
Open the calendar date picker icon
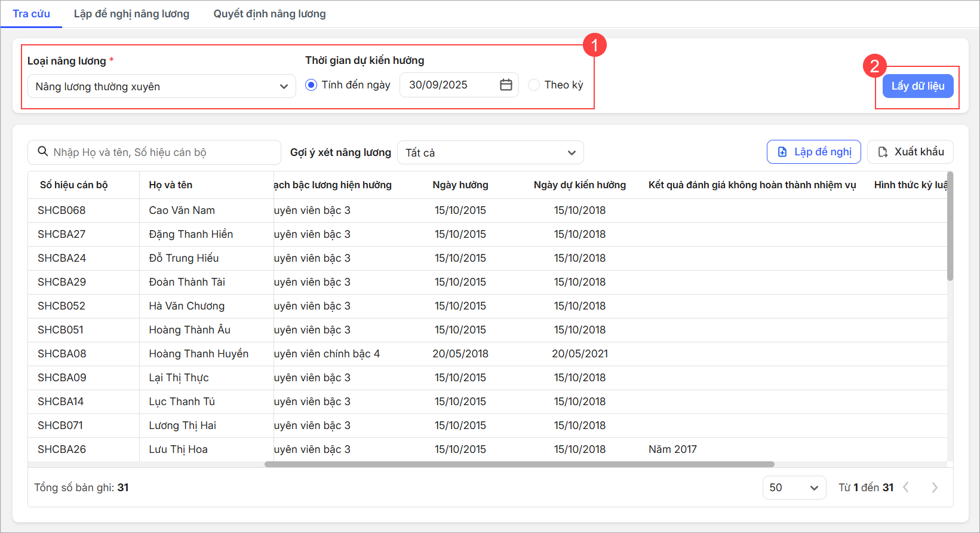coord(506,85)
